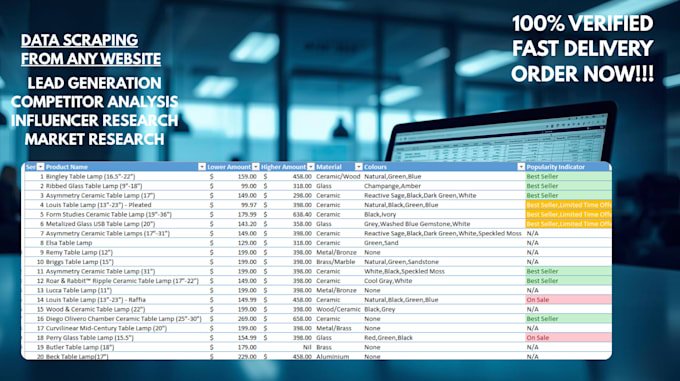Select N/A cell for Elsa Table Lamp row
The height and width of the screenshot is (381, 680).
(x=568, y=243)
